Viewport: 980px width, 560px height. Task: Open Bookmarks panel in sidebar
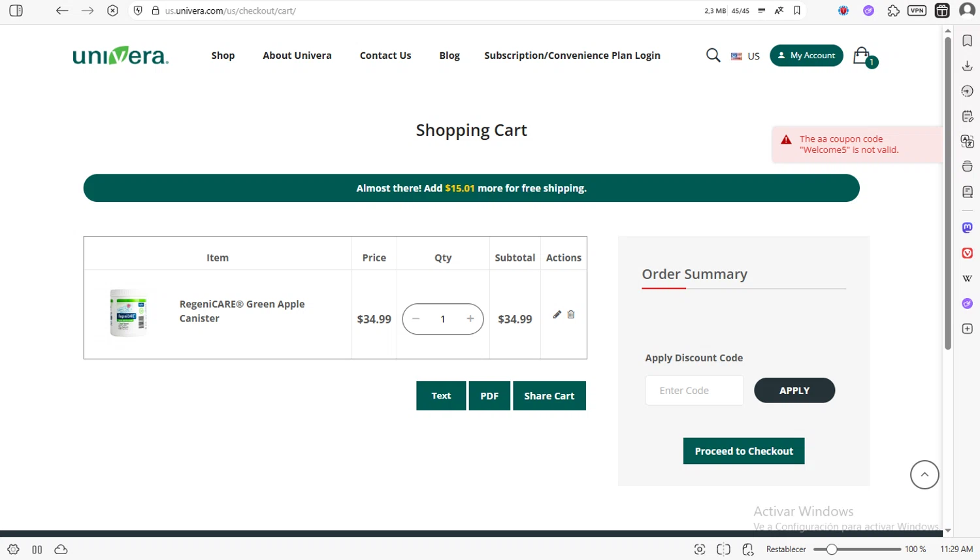point(968,41)
